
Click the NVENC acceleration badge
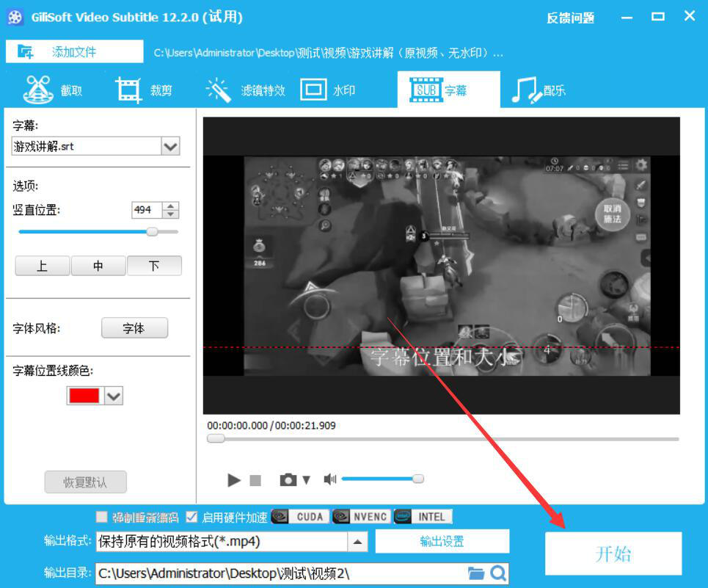(x=362, y=517)
